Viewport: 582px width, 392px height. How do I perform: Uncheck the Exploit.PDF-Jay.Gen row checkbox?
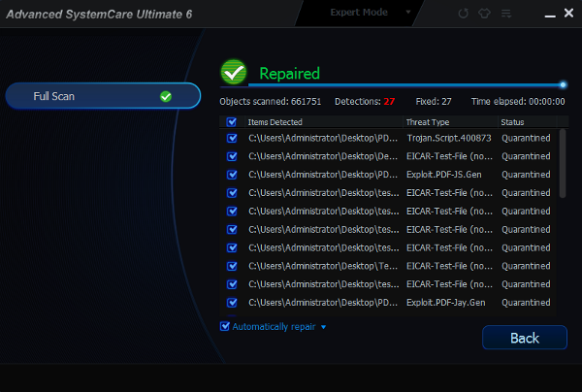pyautogui.click(x=232, y=303)
